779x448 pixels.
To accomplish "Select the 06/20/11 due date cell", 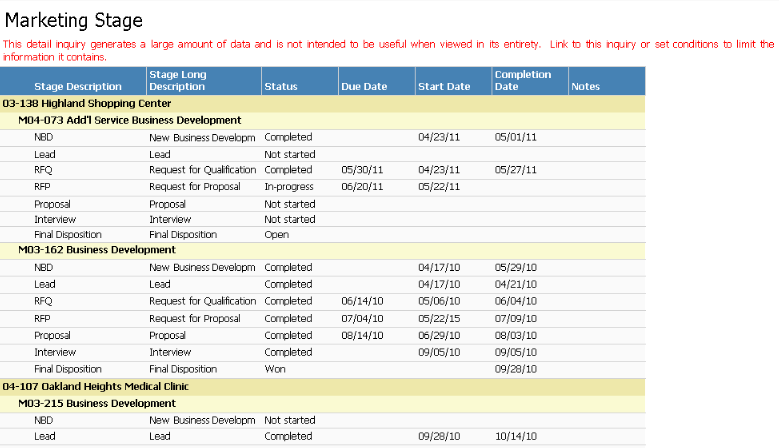I will (x=362, y=186).
